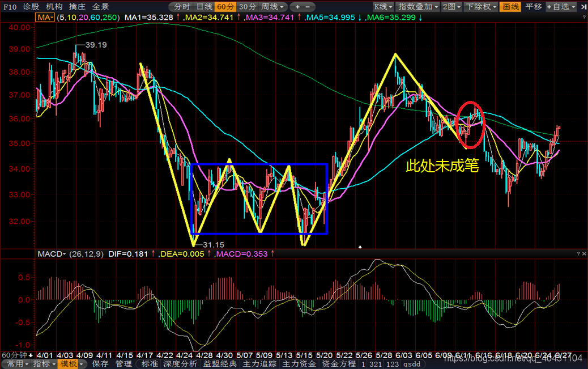Select template tab labeled 1
The height and width of the screenshot is (369, 588).
363,364
